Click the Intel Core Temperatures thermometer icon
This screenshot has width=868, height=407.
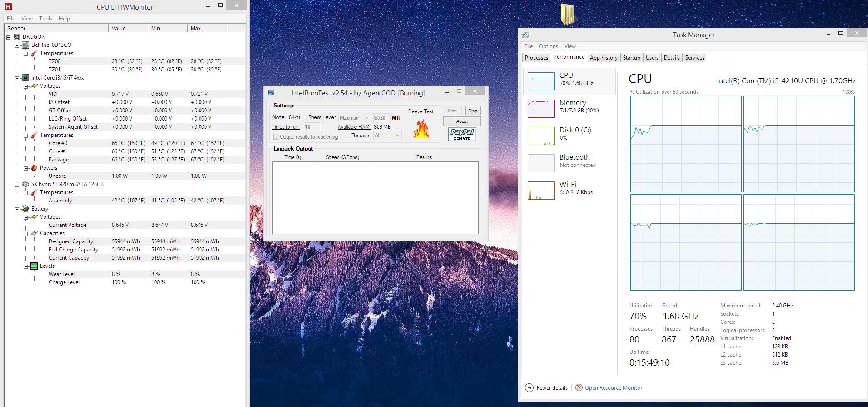34,135
